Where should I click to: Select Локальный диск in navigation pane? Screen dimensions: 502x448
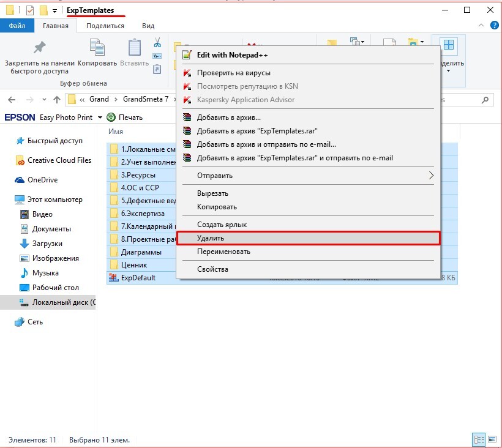48,302
